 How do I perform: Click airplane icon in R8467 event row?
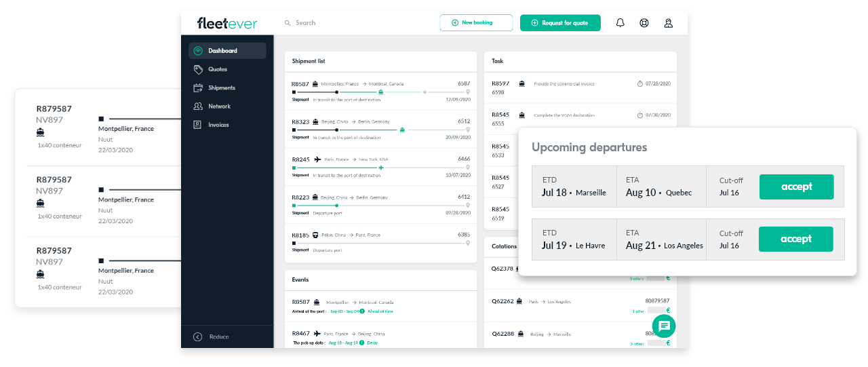(x=317, y=334)
